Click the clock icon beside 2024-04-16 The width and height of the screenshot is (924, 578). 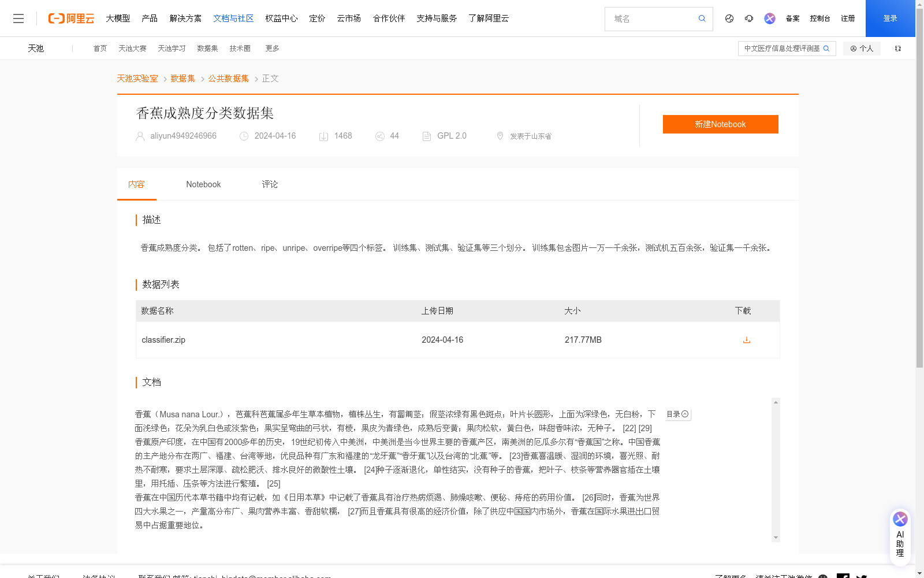pyautogui.click(x=244, y=136)
